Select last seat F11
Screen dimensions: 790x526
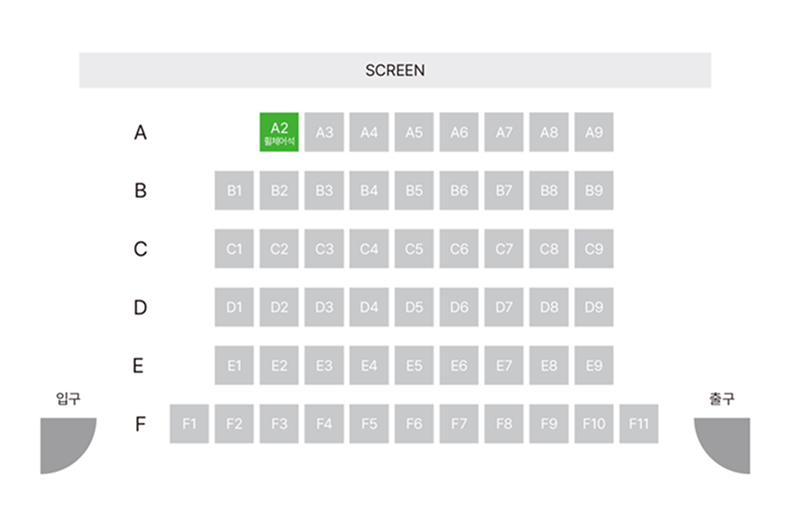(x=639, y=424)
